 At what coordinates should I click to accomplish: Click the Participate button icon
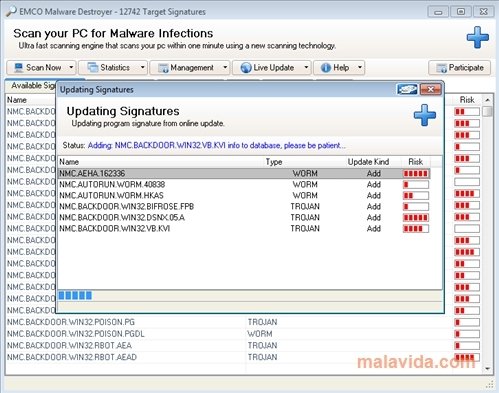pyautogui.click(x=441, y=68)
